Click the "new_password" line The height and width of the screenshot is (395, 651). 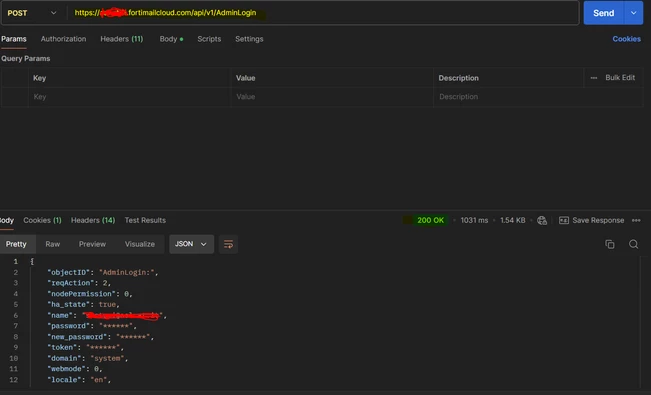[101, 337]
